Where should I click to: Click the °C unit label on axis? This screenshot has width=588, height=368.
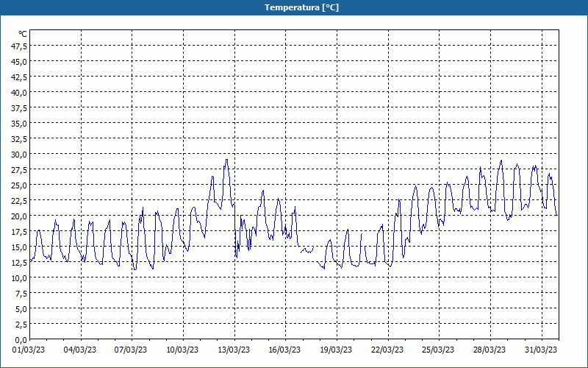(x=23, y=34)
